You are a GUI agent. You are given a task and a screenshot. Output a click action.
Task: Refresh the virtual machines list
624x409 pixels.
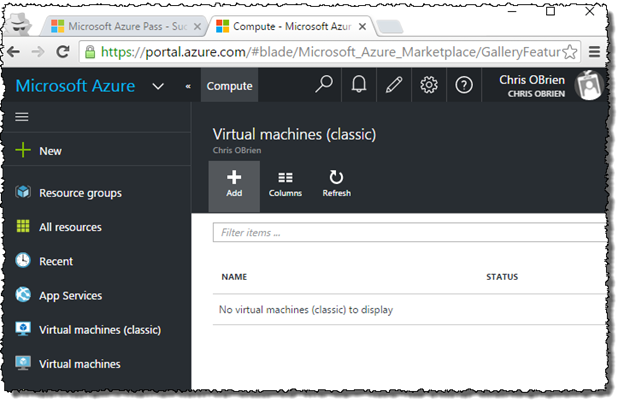[336, 184]
